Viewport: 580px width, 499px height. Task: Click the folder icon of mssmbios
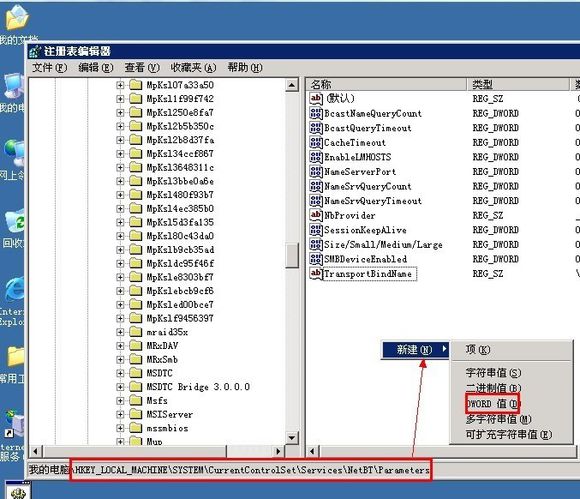coord(136,428)
